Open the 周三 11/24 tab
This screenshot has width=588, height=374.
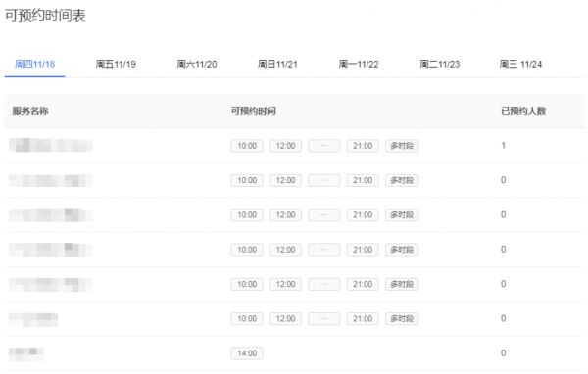coord(521,64)
